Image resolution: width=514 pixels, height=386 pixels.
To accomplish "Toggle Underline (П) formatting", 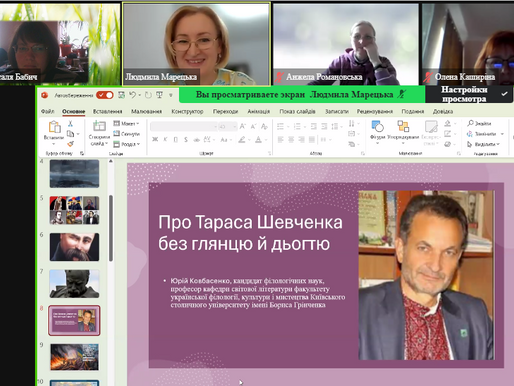I will point(176,140).
